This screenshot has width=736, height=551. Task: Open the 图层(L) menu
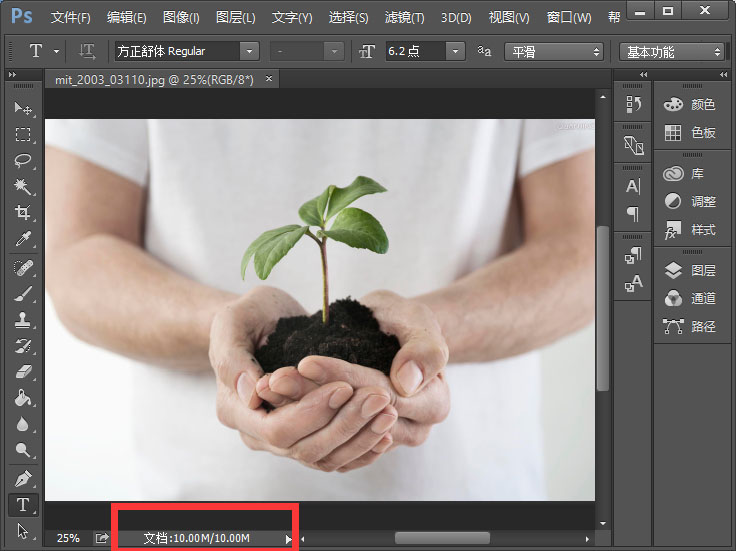coord(235,18)
